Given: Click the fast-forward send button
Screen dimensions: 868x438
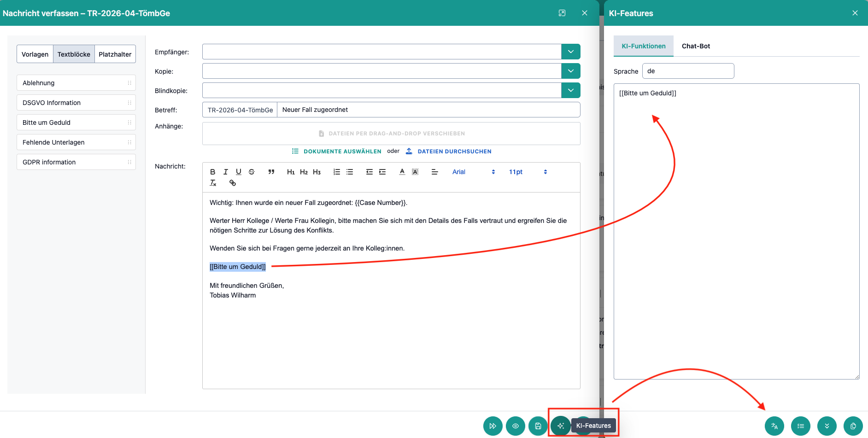Looking at the screenshot, I should (493, 426).
